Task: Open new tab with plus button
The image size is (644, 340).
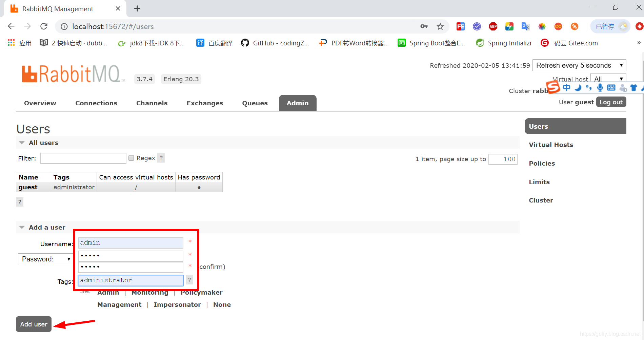Action: click(x=137, y=8)
